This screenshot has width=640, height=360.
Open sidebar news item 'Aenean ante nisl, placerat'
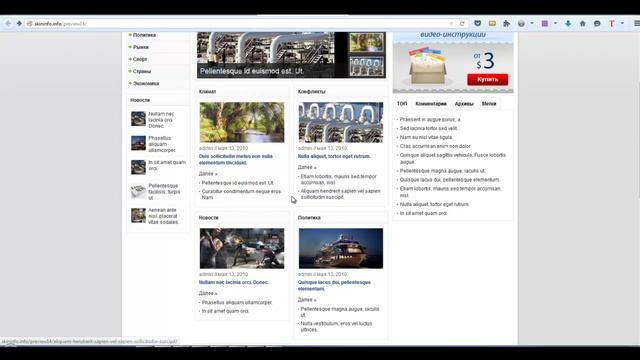pyautogui.click(x=163, y=216)
